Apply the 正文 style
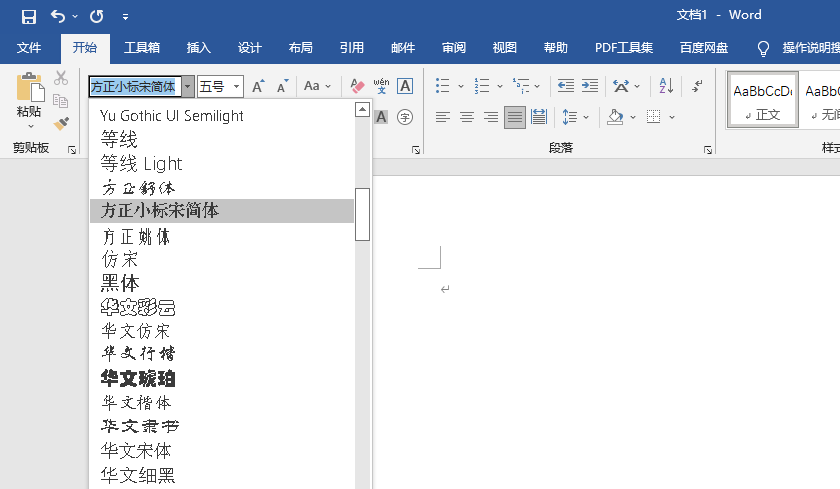 coord(762,100)
